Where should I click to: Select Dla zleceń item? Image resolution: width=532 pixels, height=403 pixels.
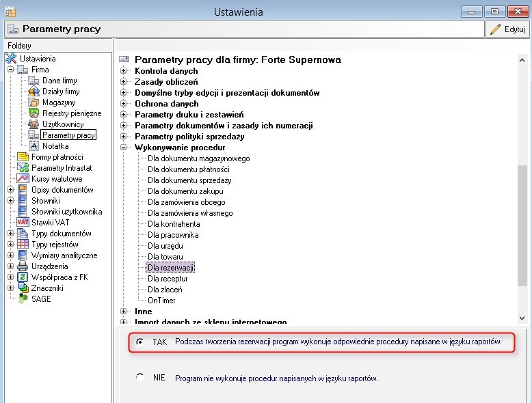tap(165, 290)
